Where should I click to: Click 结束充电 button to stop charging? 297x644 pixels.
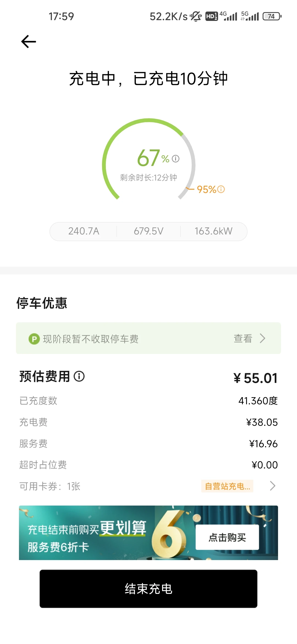pyautogui.click(x=148, y=589)
